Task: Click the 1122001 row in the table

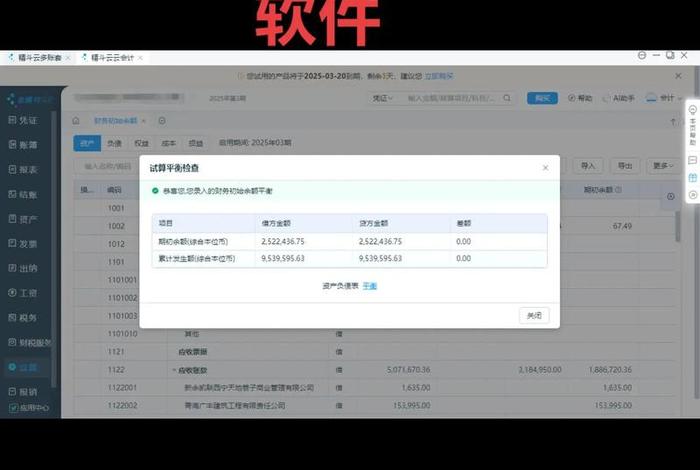Action: [x=375, y=388]
